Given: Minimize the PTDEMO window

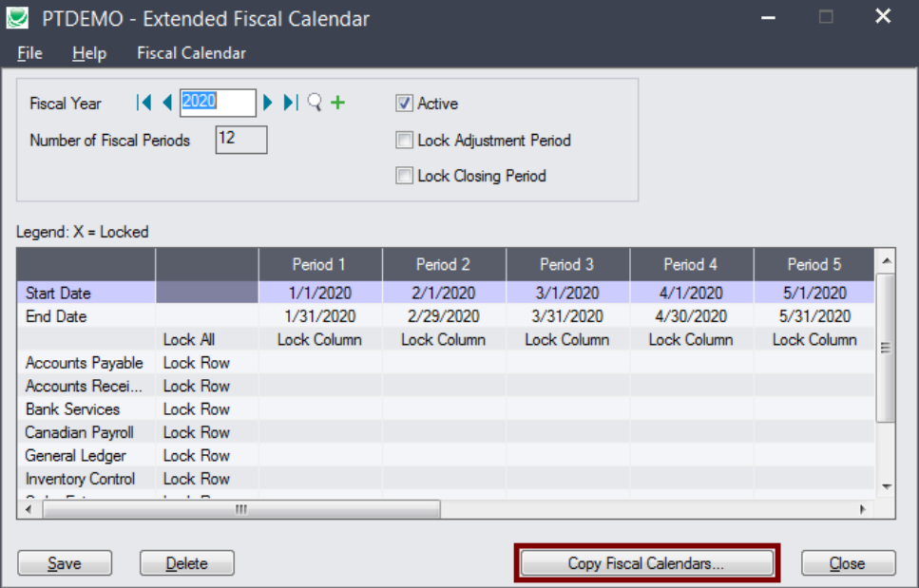Looking at the screenshot, I should coord(769,17).
